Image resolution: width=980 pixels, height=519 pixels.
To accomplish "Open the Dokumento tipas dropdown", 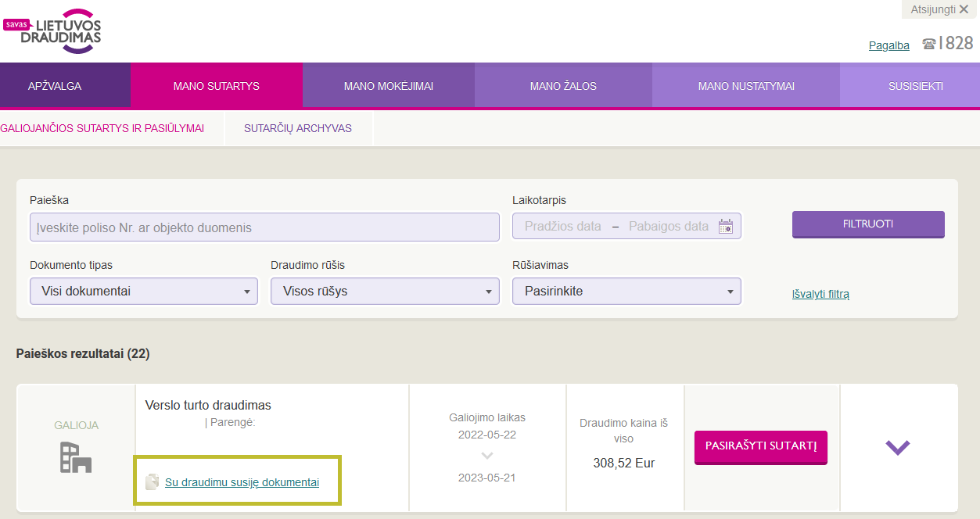I will click(x=144, y=292).
